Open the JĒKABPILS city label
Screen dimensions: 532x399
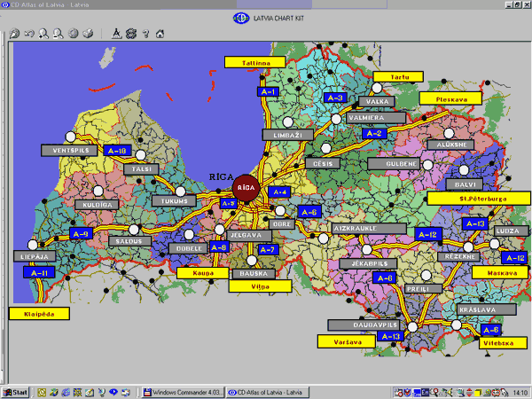[368, 263]
